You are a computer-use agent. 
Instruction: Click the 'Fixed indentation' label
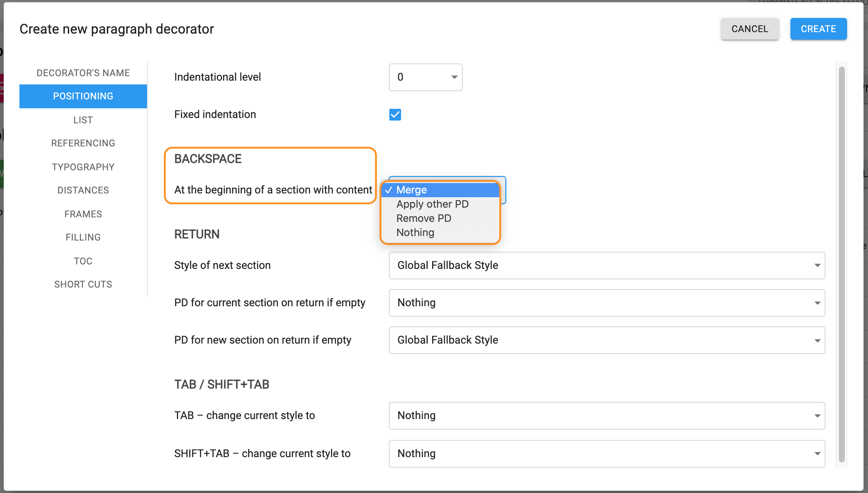coord(215,114)
